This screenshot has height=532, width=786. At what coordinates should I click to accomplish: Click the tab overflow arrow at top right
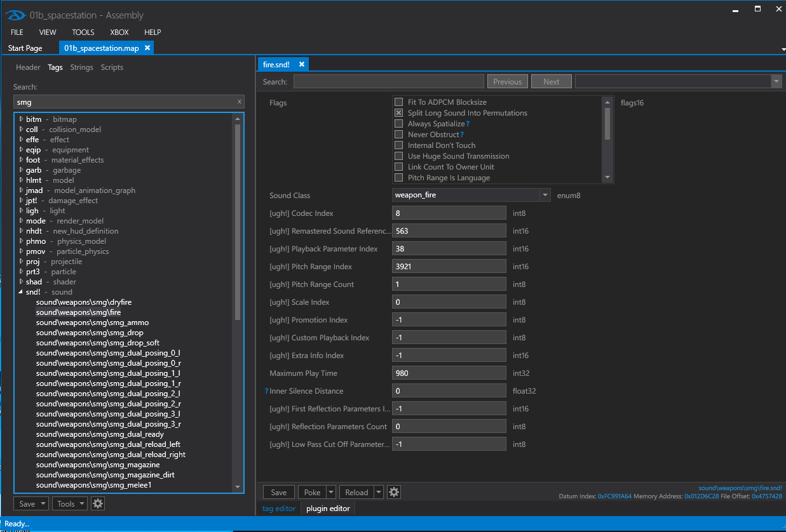[782, 48]
